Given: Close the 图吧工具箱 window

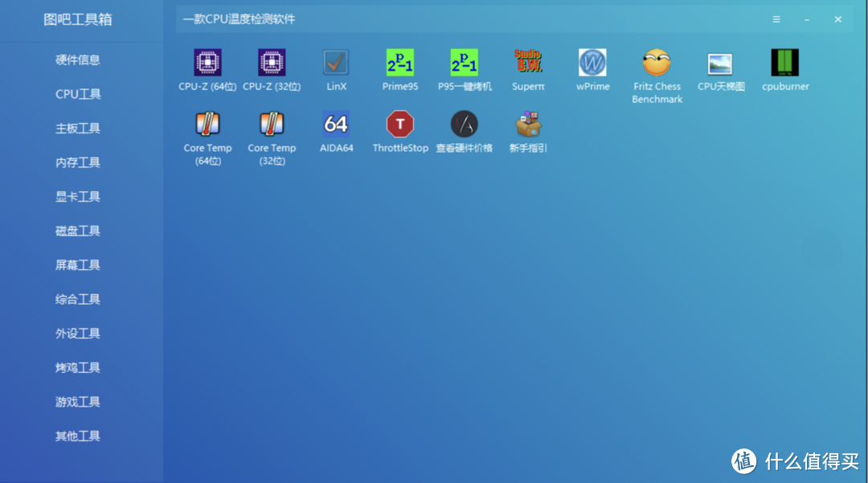Looking at the screenshot, I should click(x=838, y=19).
